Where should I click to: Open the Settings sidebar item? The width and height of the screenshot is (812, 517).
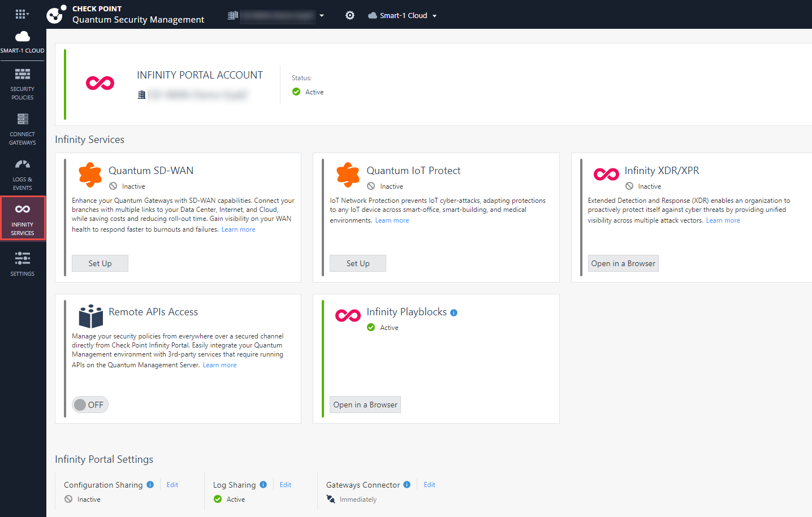click(23, 264)
